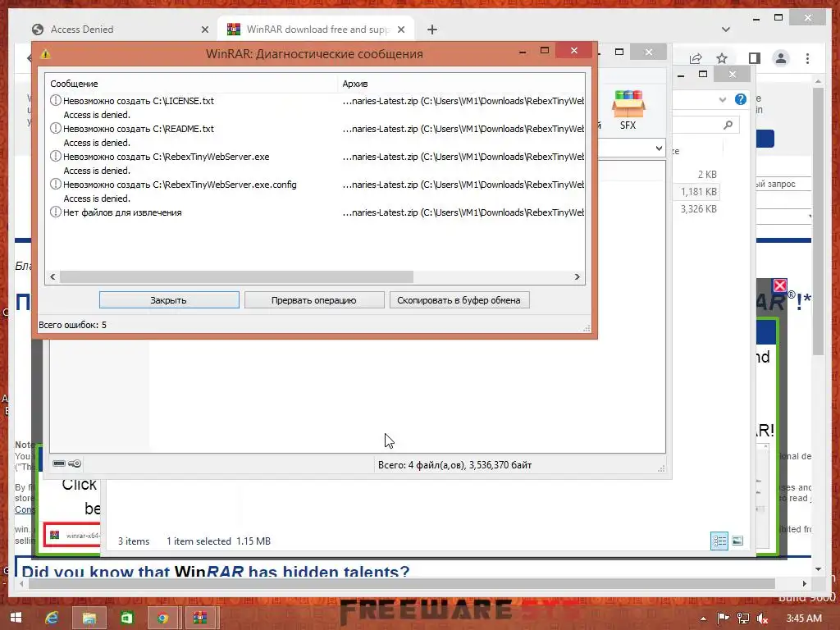Screen dimensions: 840x630
Task: Select the README.txt error warning icon
Action: coord(55,128)
